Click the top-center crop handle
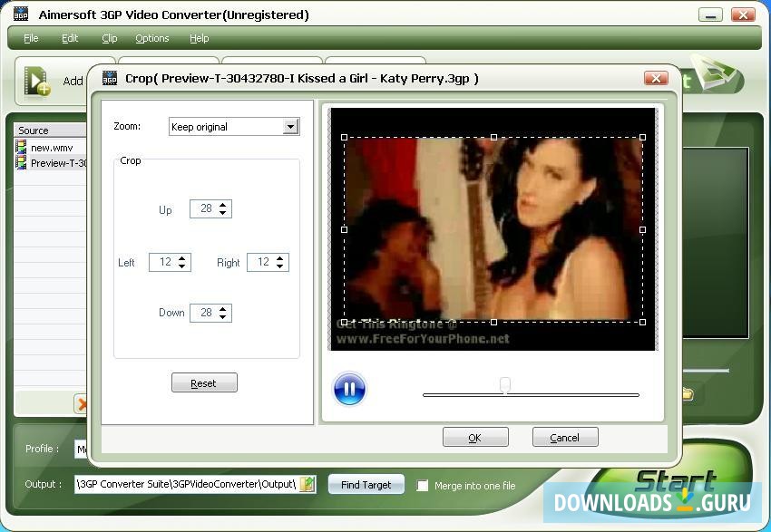This screenshot has height=532, width=771. pyautogui.click(x=493, y=138)
